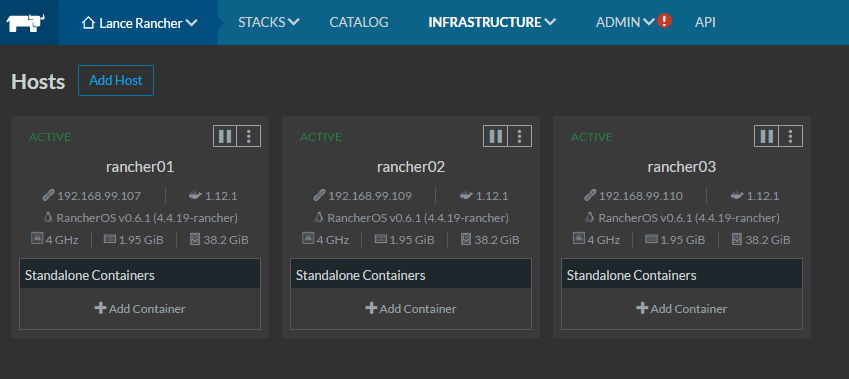Click the 4 GHz value on rancher03
This screenshot has height=379, width=849.
604,239
